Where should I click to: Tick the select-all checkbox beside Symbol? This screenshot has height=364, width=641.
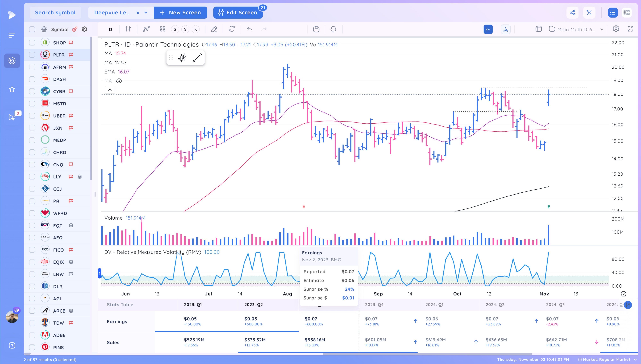[32, 29]
